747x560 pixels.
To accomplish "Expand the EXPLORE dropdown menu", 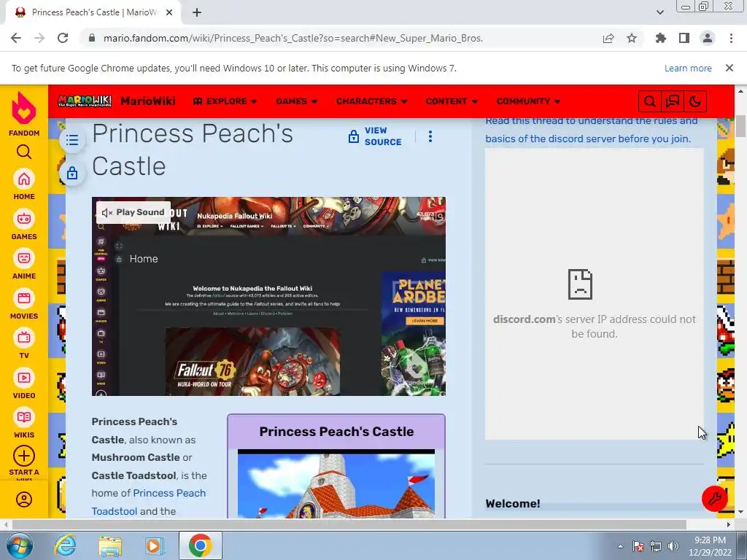I will pyautogui.click(x=225, y=101).
